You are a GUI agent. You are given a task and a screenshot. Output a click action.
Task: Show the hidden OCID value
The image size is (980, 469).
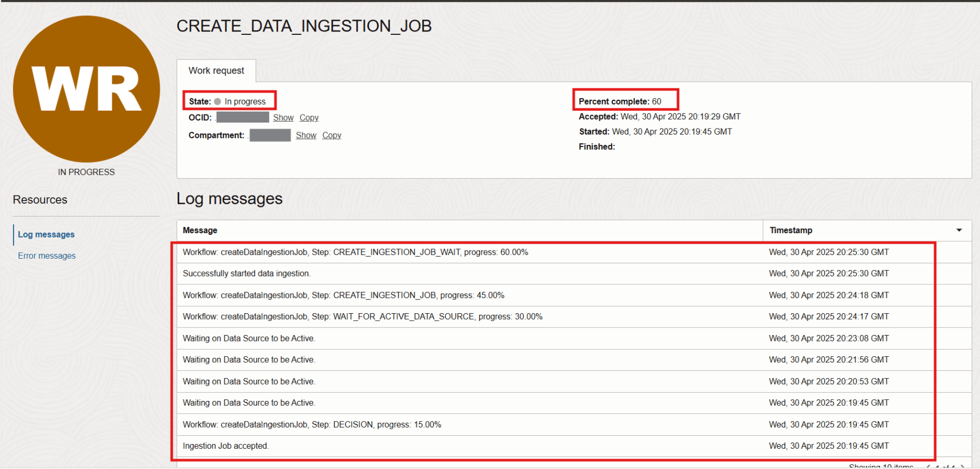click(283, 118)
